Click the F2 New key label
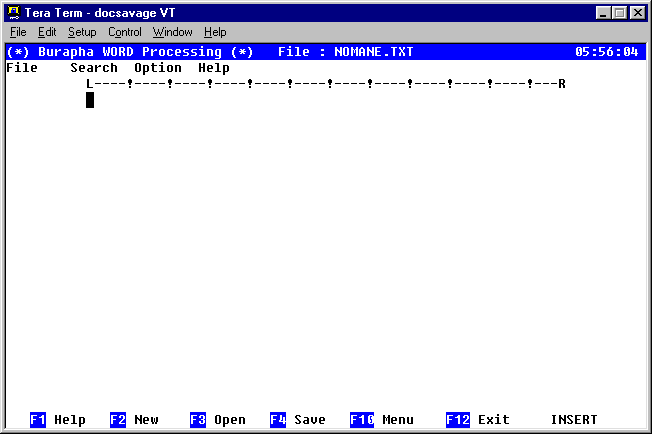This screenshot has height=434, width=652. pos(134,419)
